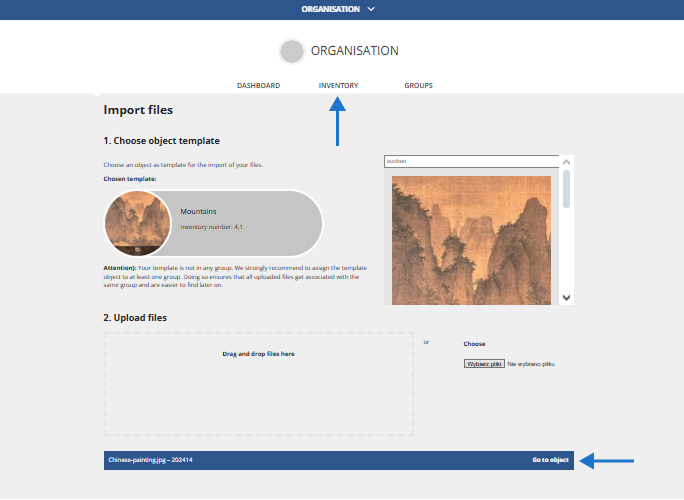Click the chevron beside top ORGANISATION label
684x500 pixels.
point(371,9)
